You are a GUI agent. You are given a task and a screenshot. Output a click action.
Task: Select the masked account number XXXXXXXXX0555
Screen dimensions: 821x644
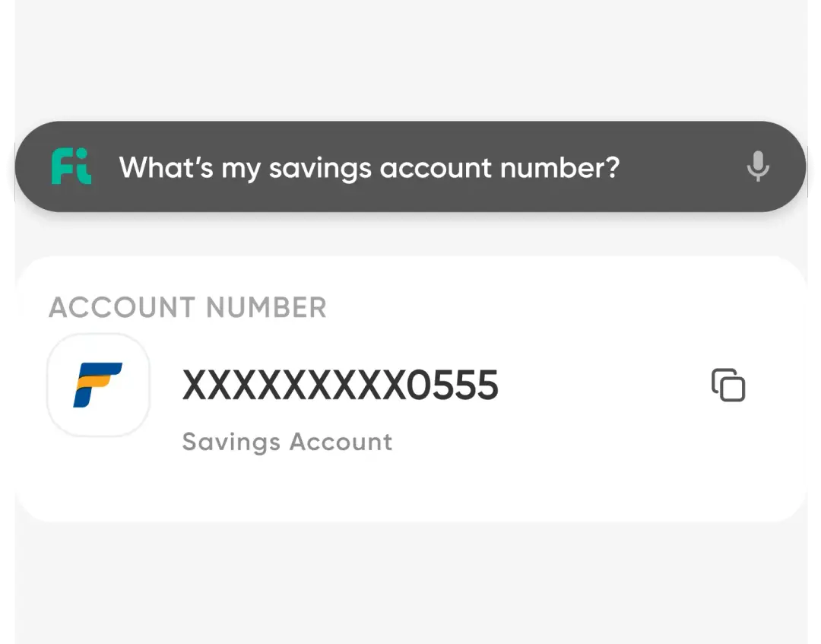click(340, 385)
